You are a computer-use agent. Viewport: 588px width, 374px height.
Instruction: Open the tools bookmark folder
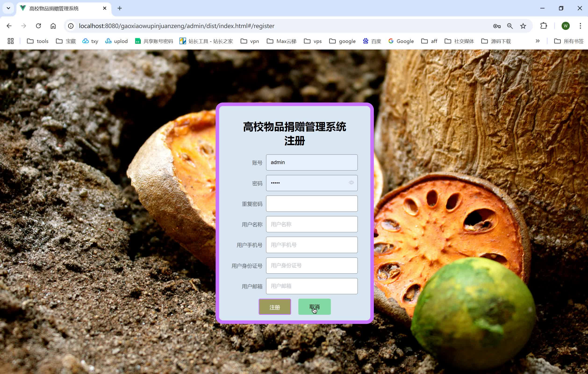[x=38, y=41]
